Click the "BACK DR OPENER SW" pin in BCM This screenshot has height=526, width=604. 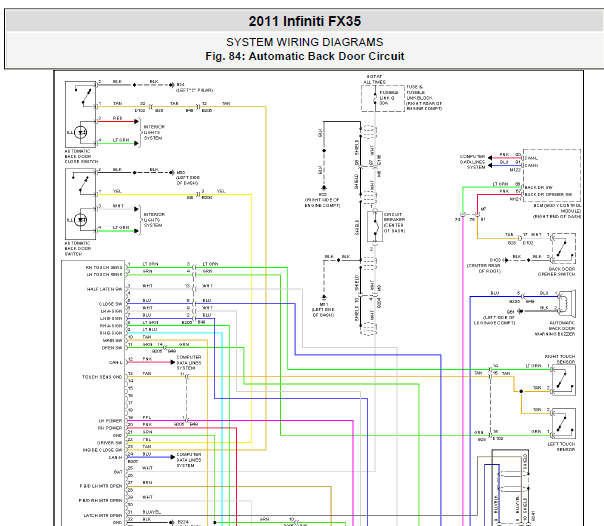548,194
